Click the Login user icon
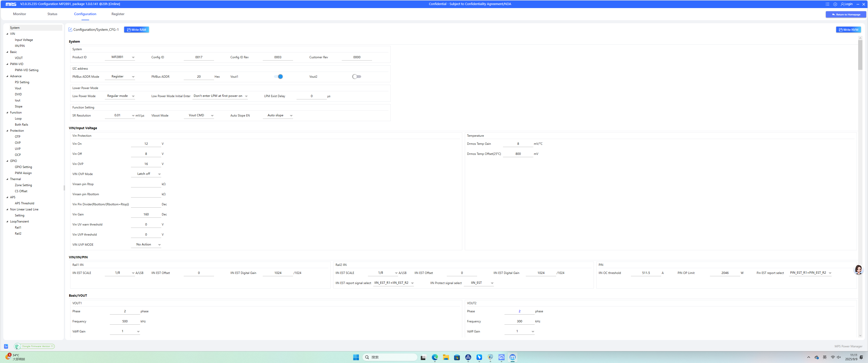The image size is (868, 363). [x=843, y=4]
